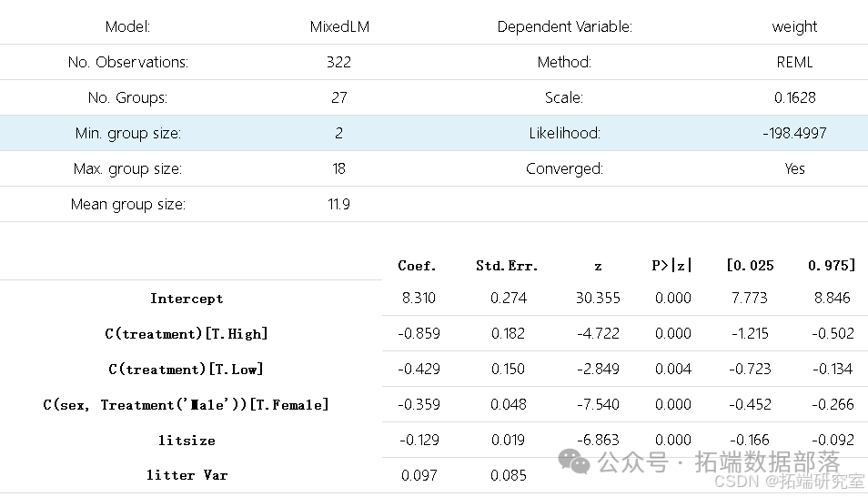Select the highlighted Min. group size row
Image resolution: width=868 pixels, height=497 pixels.
434,133
